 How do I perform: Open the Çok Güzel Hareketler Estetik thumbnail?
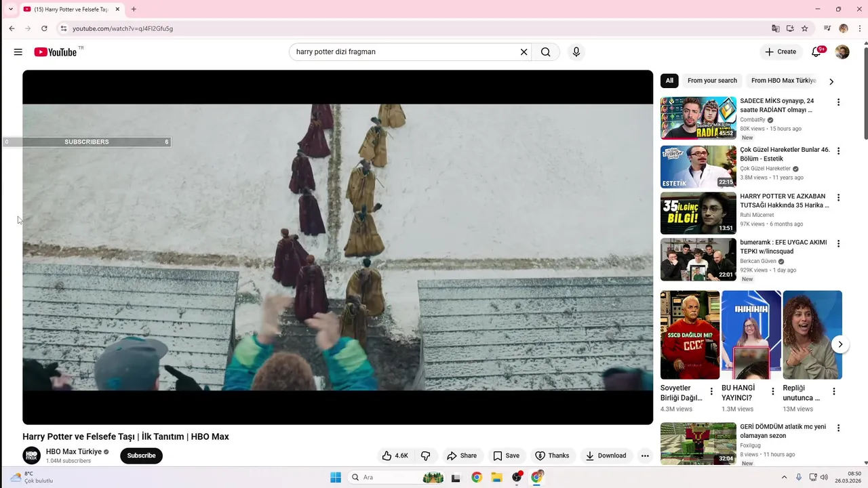pos(698,167)
